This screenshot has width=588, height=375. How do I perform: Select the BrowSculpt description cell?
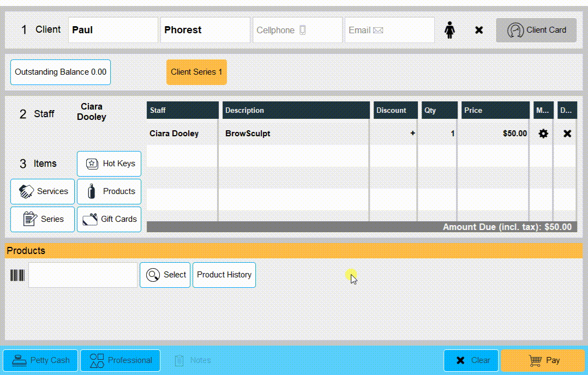click(x=294, y=134)
